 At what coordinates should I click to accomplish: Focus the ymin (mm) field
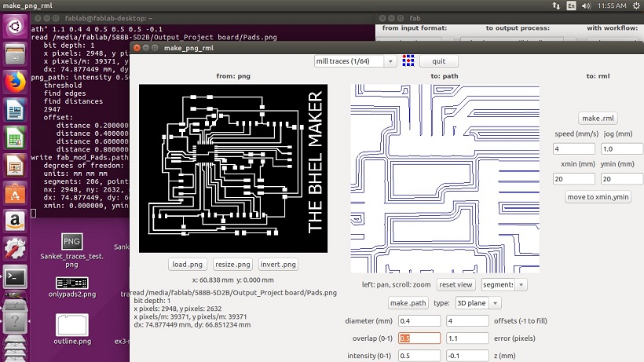[x=622, y=179]
